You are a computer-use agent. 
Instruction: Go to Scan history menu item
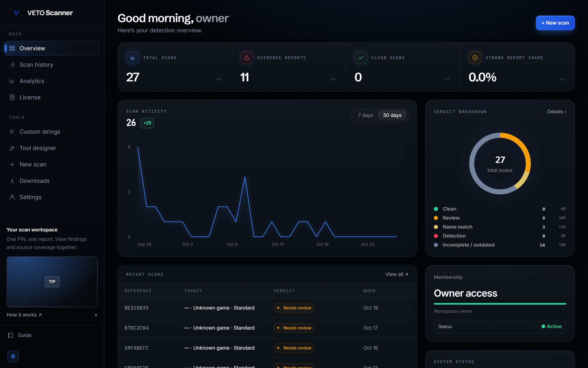tap(52, 65)
